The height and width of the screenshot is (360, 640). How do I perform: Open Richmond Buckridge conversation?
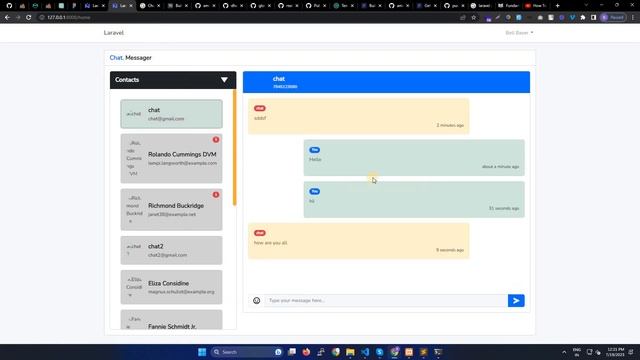point(171,209)
